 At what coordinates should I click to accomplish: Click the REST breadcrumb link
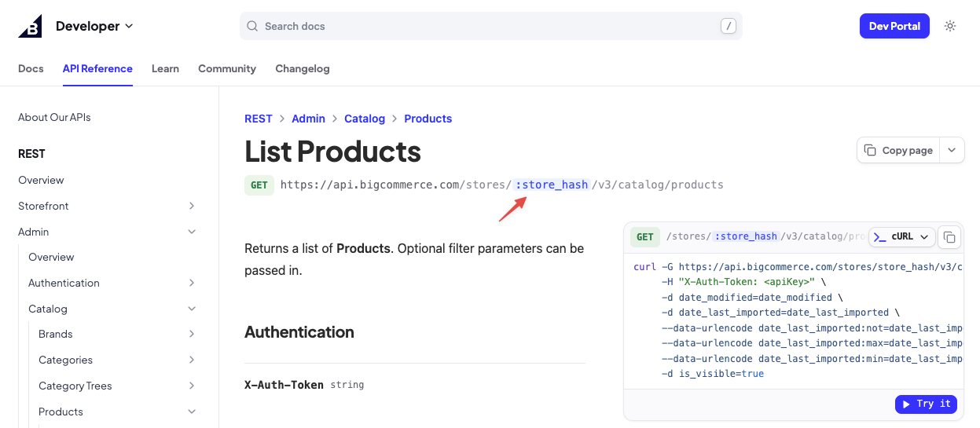259,119
